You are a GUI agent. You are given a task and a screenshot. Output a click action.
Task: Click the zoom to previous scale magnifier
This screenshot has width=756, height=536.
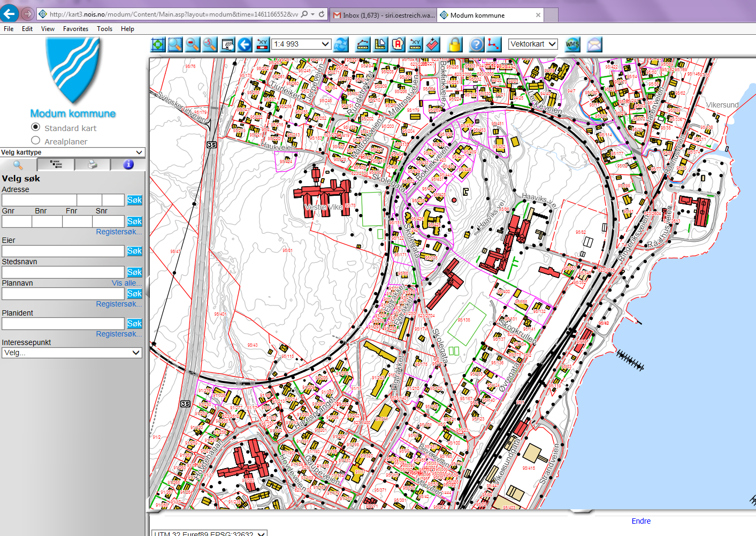point(210,44)
